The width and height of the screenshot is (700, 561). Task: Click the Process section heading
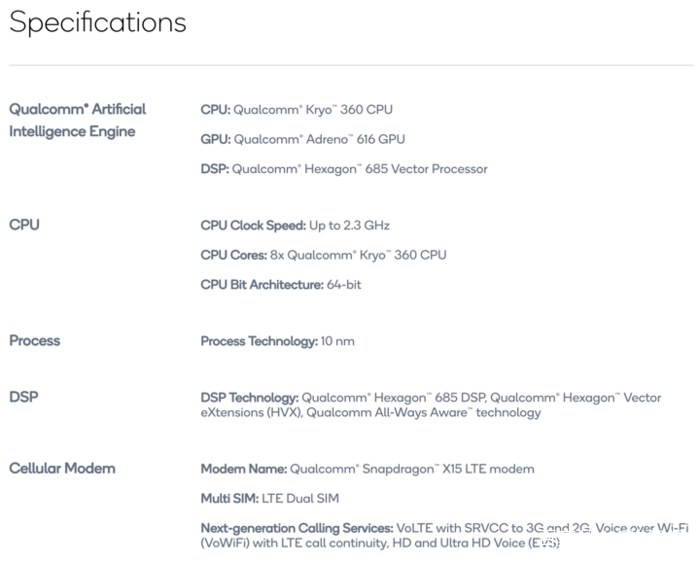click(x=35, y=341)
